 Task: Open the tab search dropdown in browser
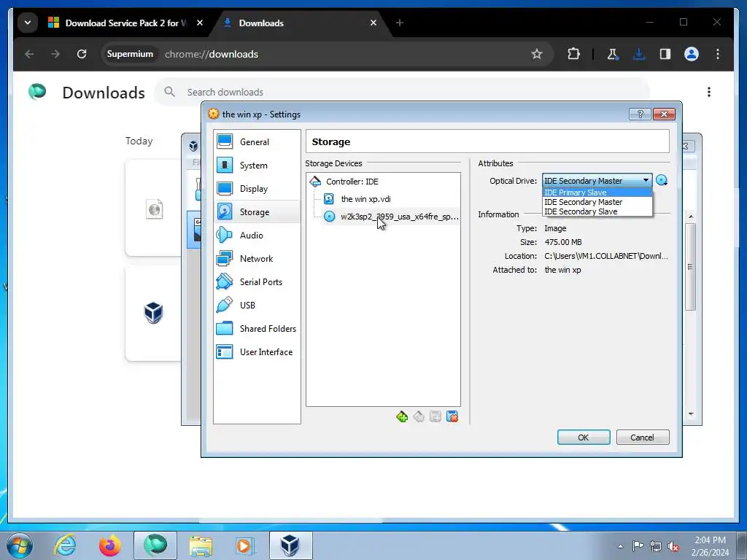[28, 23]
